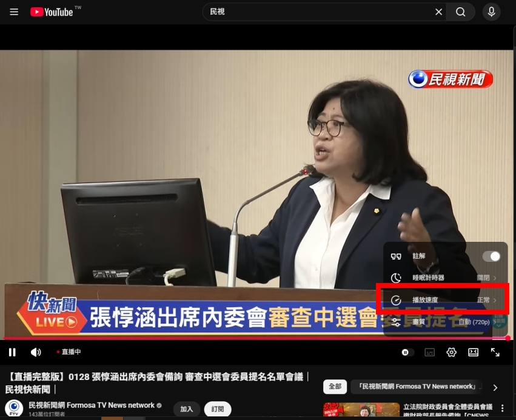516x420 pixels.
Task: Click the YouTube settings gear in player controls
Action: pyautogui.click(x=451, y=352)
